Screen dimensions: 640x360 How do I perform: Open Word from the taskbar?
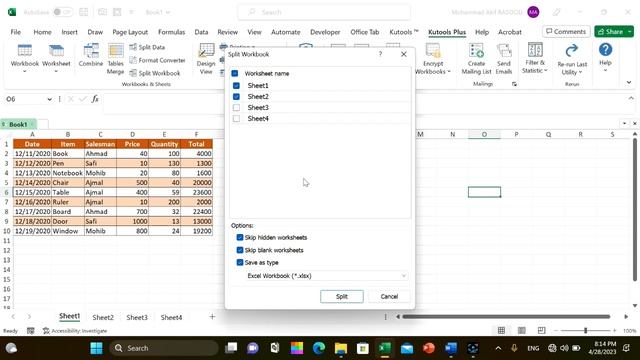[x=451, y=348]
